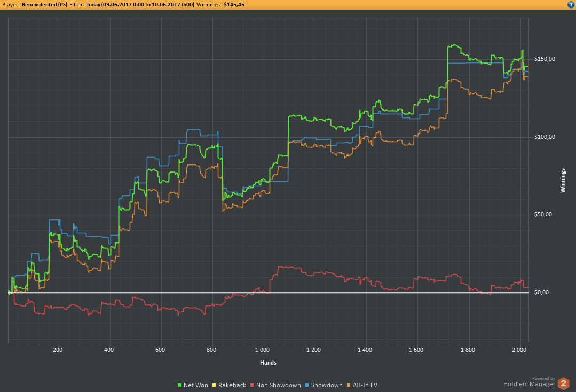Click the Hands x-axis title
Viewport: 576px width, 392px height.
(267, 363)
